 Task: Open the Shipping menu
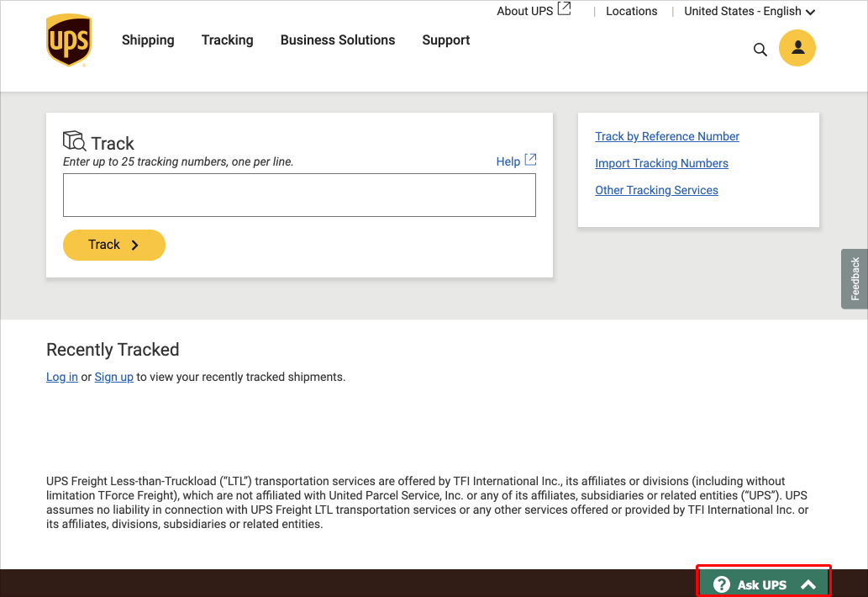pyautogui.click(x=148, y=40)
